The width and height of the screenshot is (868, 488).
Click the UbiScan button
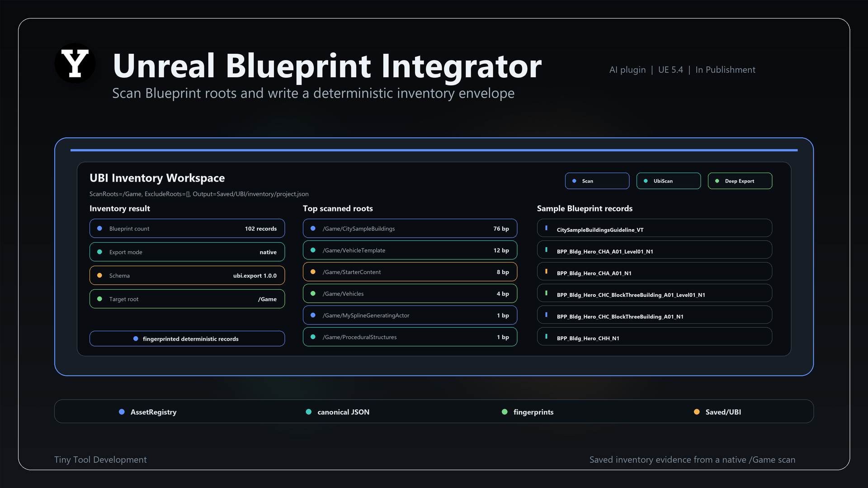coord(668,181)
